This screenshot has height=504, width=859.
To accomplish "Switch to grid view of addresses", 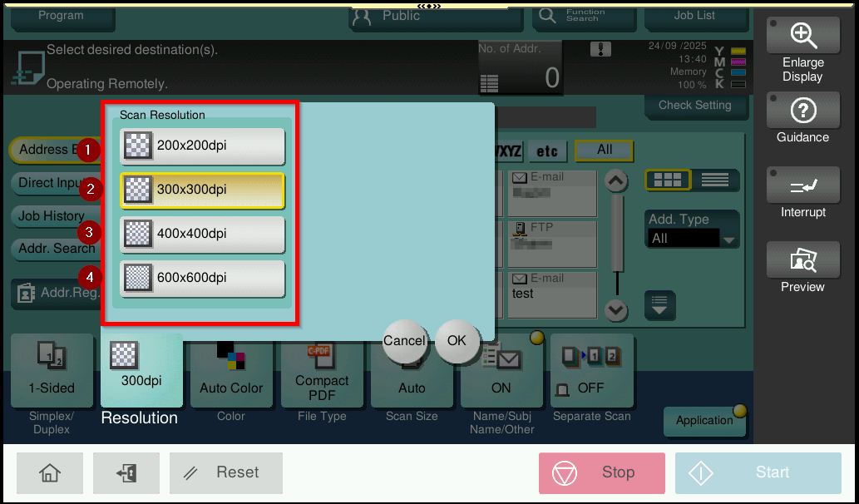I will 667,180.
